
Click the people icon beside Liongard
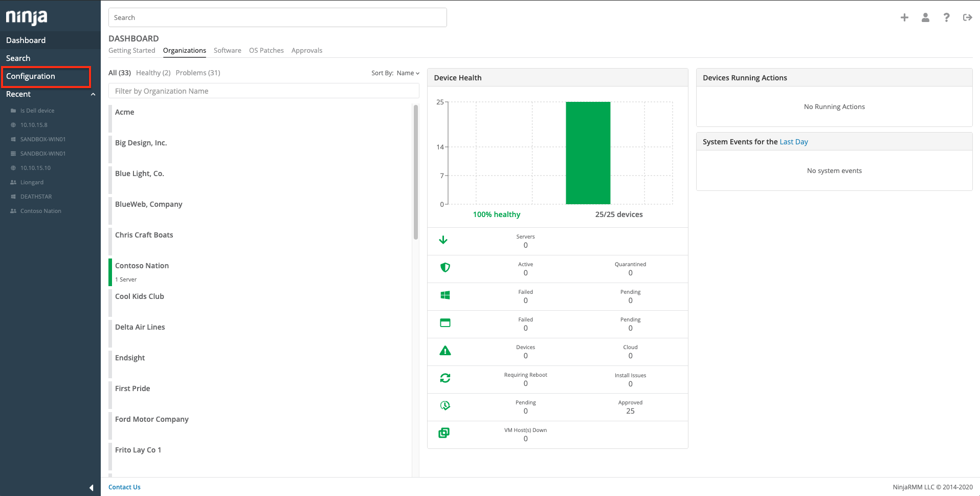tap(13, 182)
